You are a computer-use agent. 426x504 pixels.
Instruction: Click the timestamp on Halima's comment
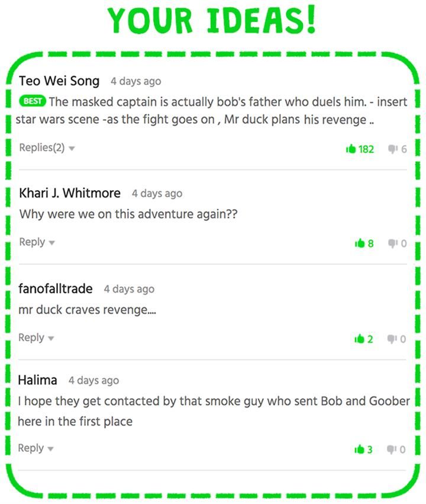coord(93,380)
